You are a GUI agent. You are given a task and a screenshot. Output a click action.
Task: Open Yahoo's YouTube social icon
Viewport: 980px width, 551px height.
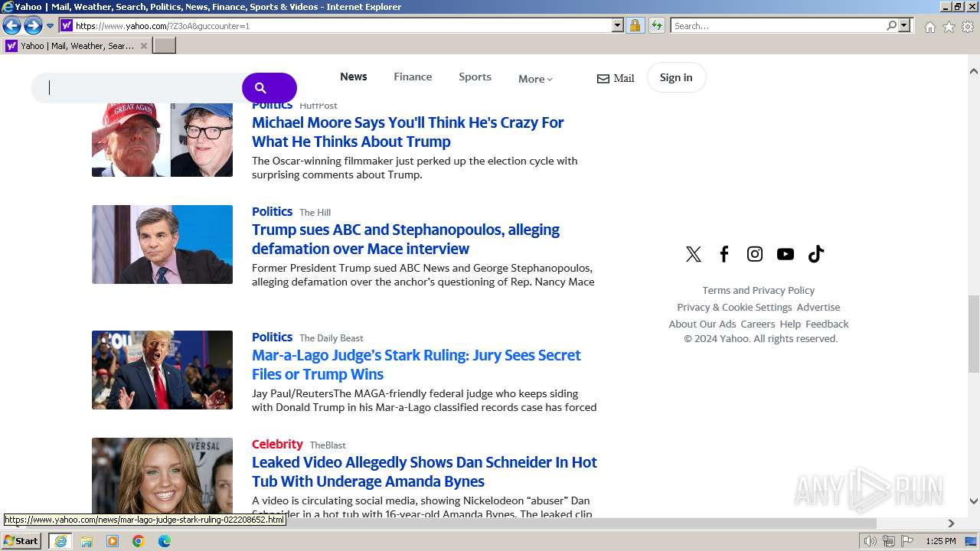[x=786, y=254]
